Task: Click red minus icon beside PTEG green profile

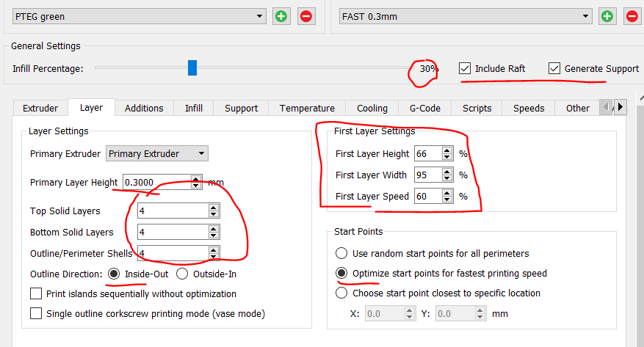Action: (x=306, y=16)
